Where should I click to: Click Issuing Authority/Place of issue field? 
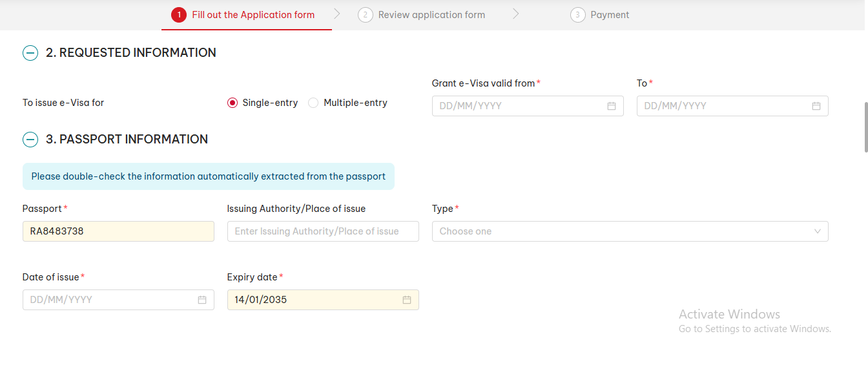tap(323, 231)
